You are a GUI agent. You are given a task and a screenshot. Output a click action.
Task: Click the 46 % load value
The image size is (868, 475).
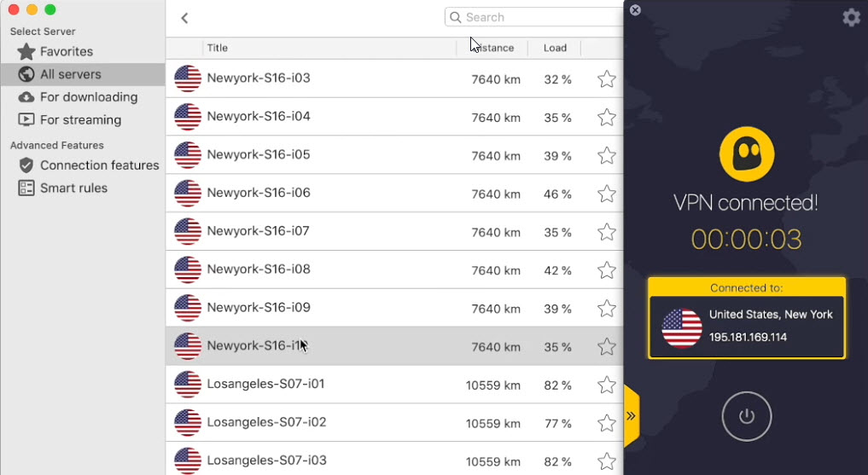557,194
